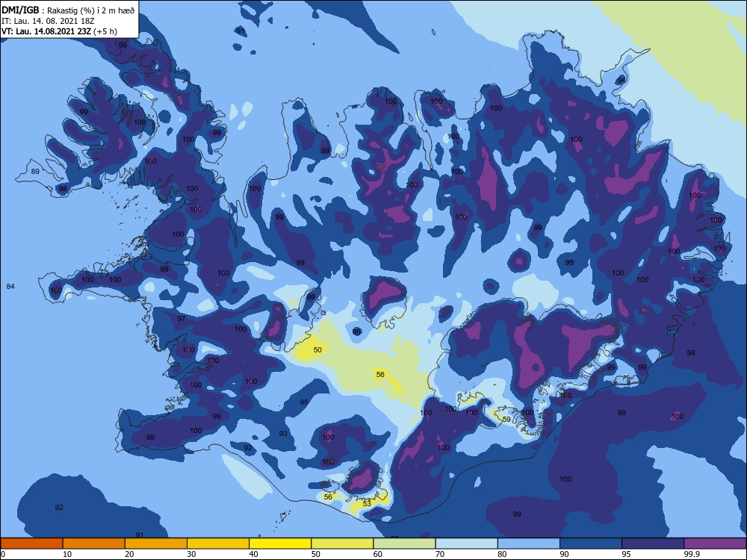The height and width of the screenshot is (560, 747).
Task: Click the '30' tick label on the legend
Action: (191, 554)
